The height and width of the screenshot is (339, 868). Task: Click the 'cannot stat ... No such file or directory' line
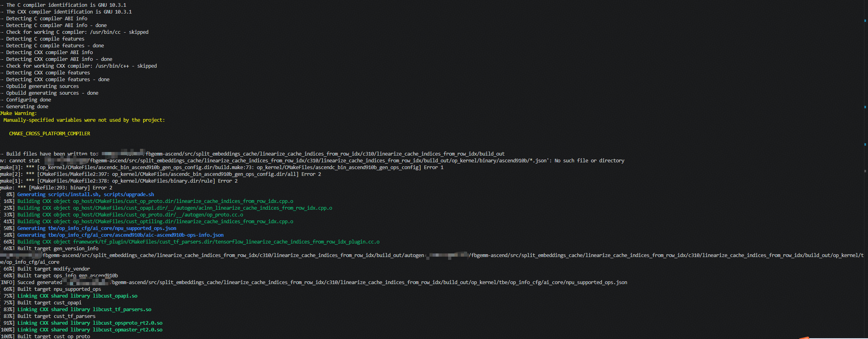[x=312, y=161]
